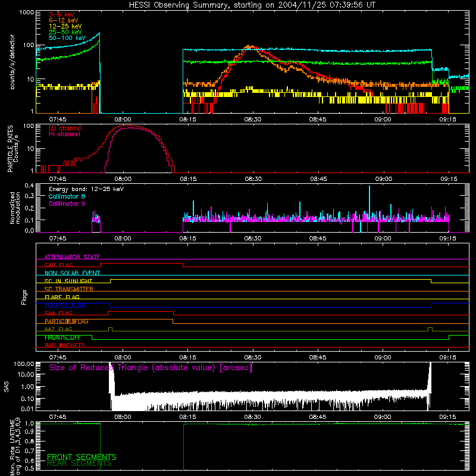Click the counts/s/detector axis label
The image size is (476, 476).
coord(12,62)
